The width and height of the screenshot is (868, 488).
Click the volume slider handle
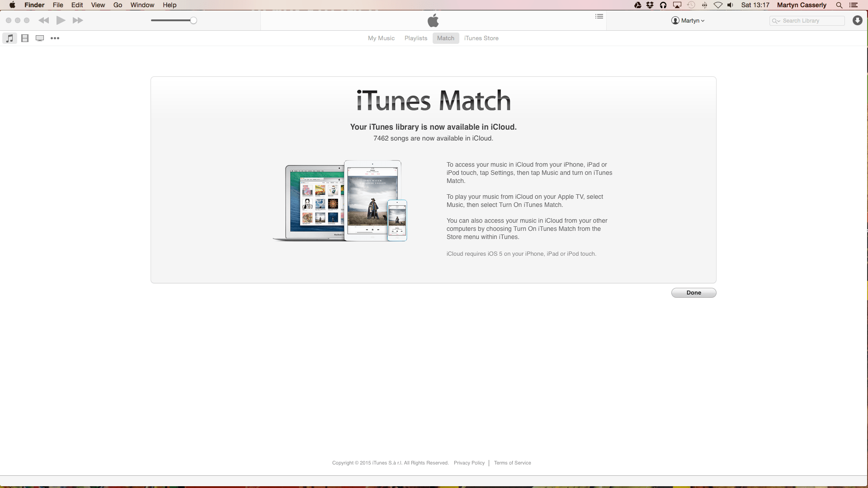click(x=194, y=20)
